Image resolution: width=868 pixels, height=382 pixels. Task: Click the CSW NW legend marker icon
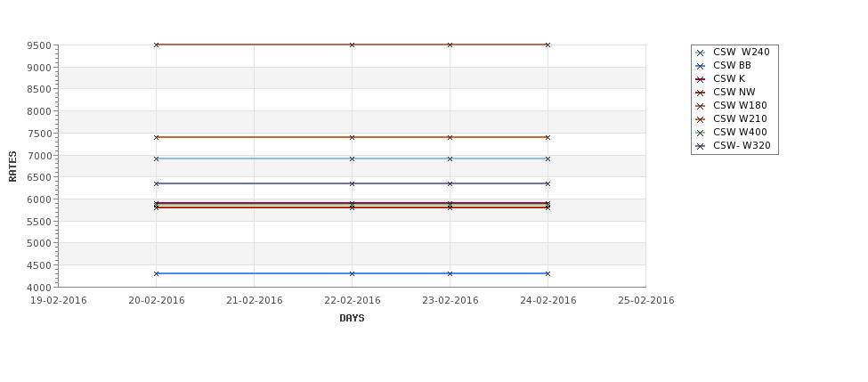coord(701,93)
